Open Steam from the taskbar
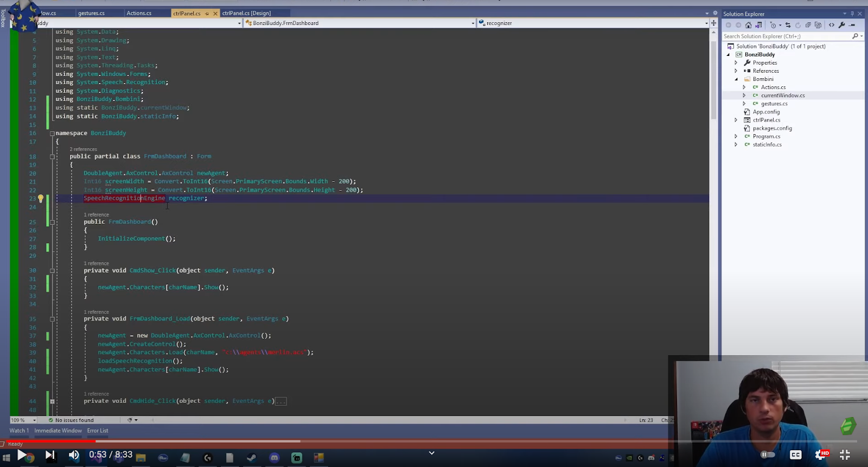Image resolution: width=868 pixels, height=467 pixels. [x=252, y=458]
